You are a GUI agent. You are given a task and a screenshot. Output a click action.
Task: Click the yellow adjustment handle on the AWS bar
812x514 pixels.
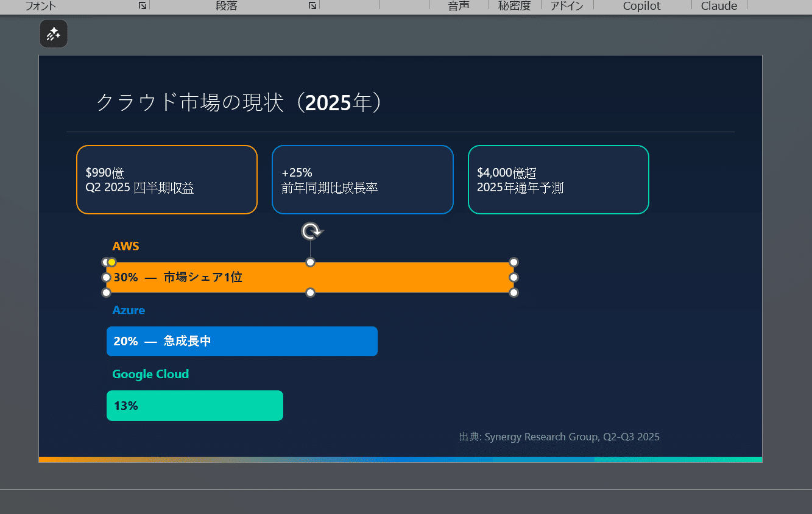111,262
